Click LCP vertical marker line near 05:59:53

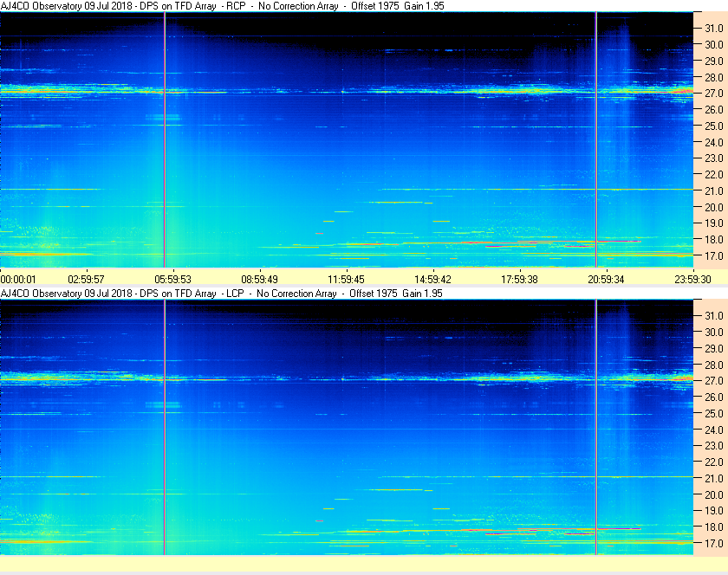(x=165, y=427)
